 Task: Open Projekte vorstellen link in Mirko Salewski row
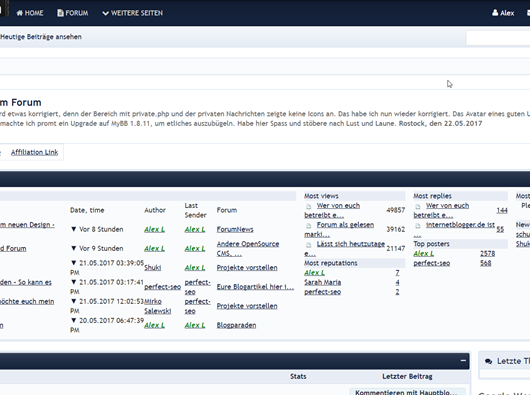(x=247, y=306)
